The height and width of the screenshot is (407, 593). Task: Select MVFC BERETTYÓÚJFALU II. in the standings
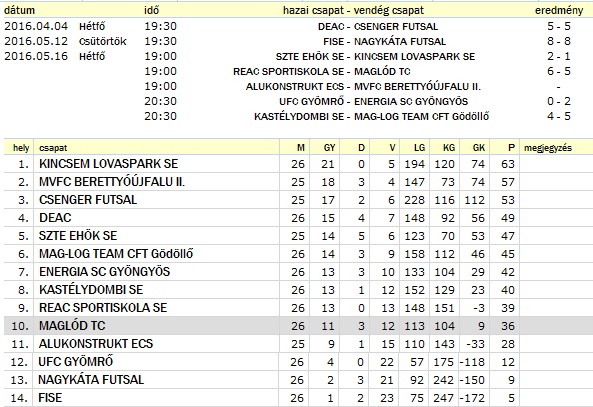pos(112,182)
